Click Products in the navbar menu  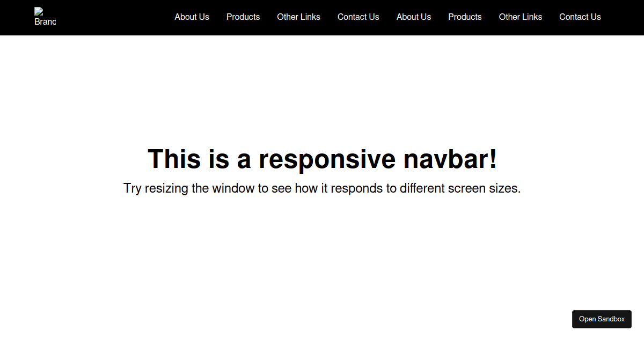[243, 17]
